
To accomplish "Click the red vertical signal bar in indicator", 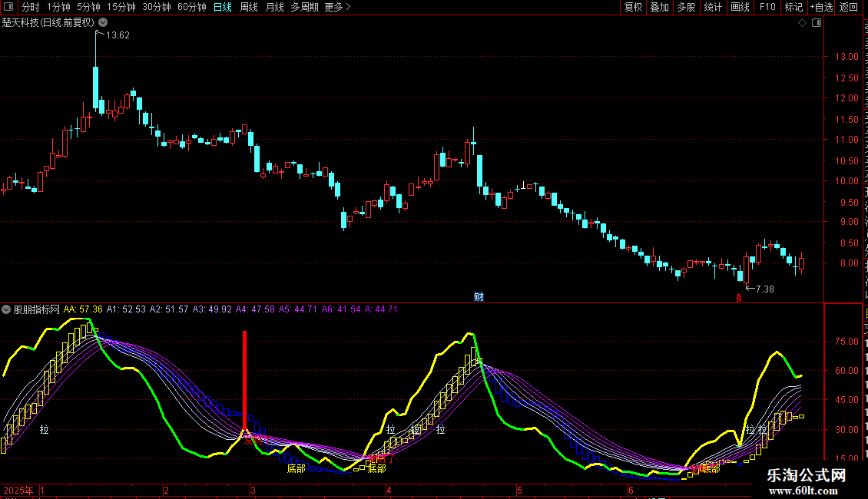I will [245, 380].
